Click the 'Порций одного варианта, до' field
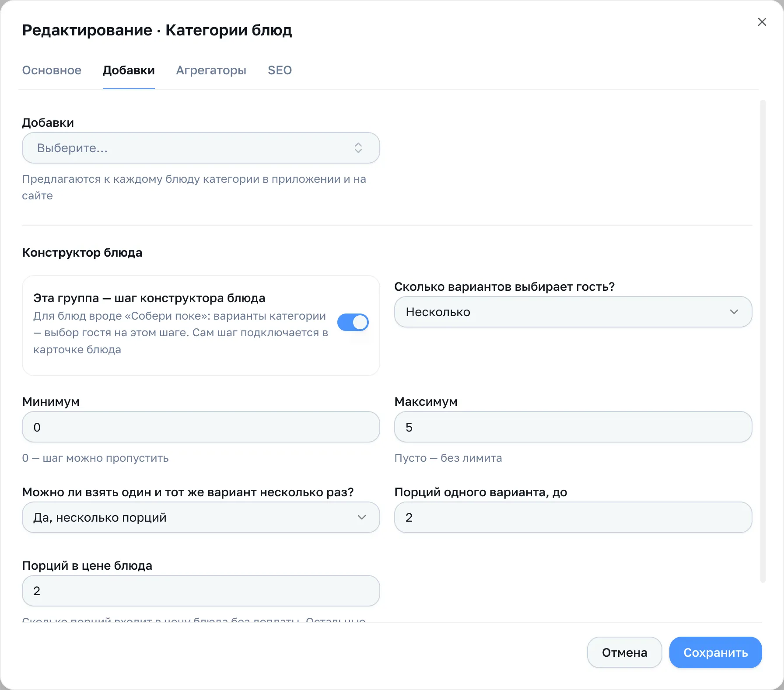Image resolution: width=784 pixels, height=690 pixels. (573, 517)
